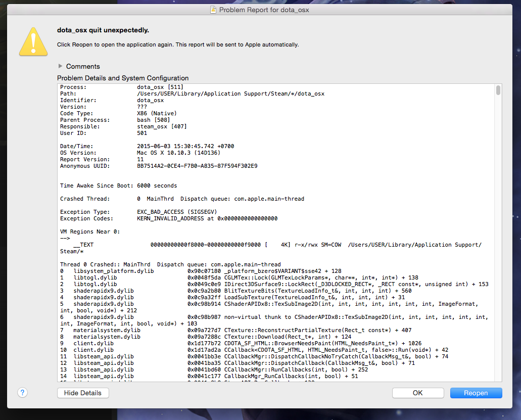
Task: Click the 'Process:' row value dota_osx [511]
Action: 160,87
